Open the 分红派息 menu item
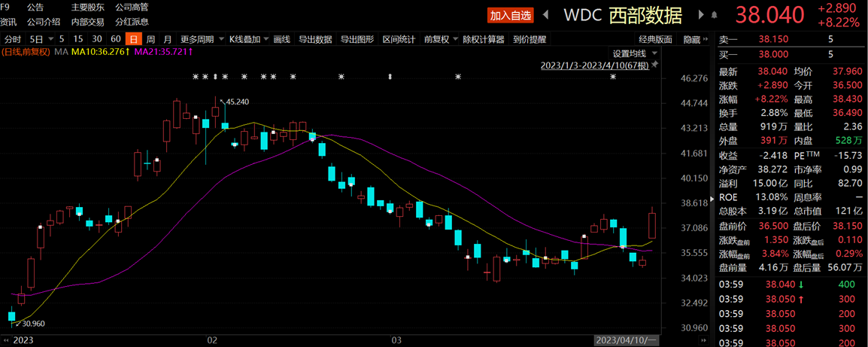The image size is (868, 347). pyautogui.click(x=132, y=22)
